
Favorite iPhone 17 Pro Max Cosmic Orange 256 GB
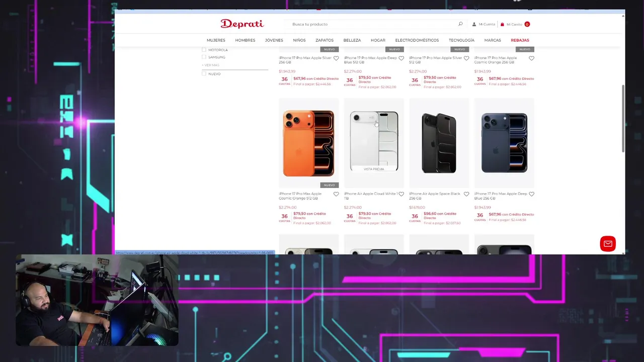(531, 58)
